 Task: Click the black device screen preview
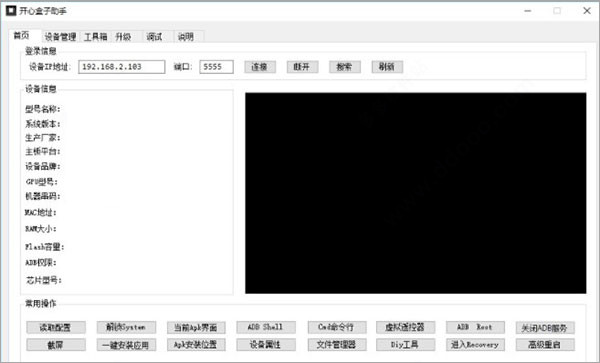(416, 193)
